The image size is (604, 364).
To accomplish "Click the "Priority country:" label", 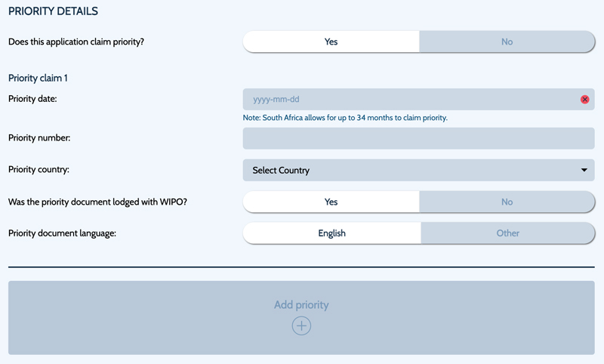I will [x=39, y=169].
